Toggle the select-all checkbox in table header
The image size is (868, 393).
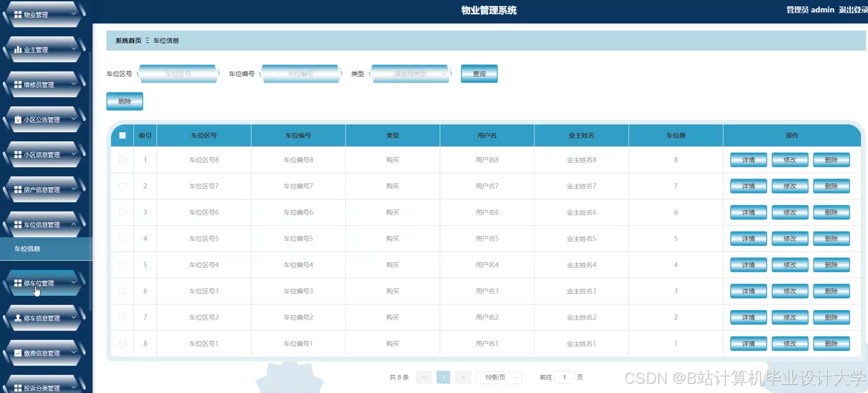click(x=123, y=135)
